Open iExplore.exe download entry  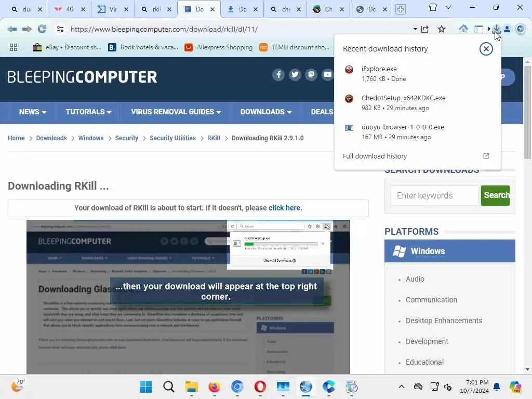coord(418,74)
